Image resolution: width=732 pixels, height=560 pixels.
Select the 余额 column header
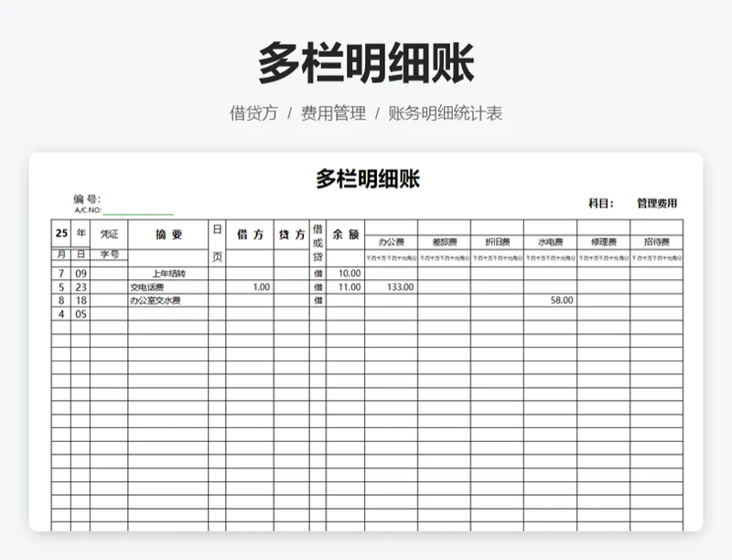pyautogui.click(x=346, y=234)
